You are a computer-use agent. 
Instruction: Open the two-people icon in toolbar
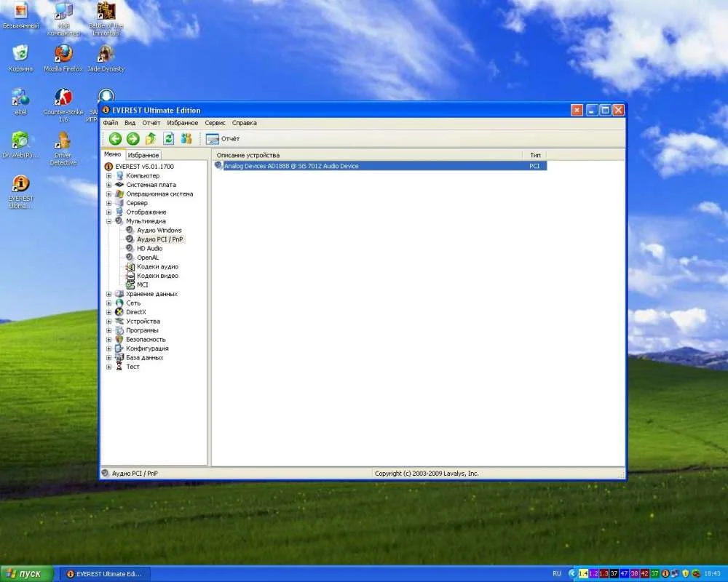pos(186,138)
